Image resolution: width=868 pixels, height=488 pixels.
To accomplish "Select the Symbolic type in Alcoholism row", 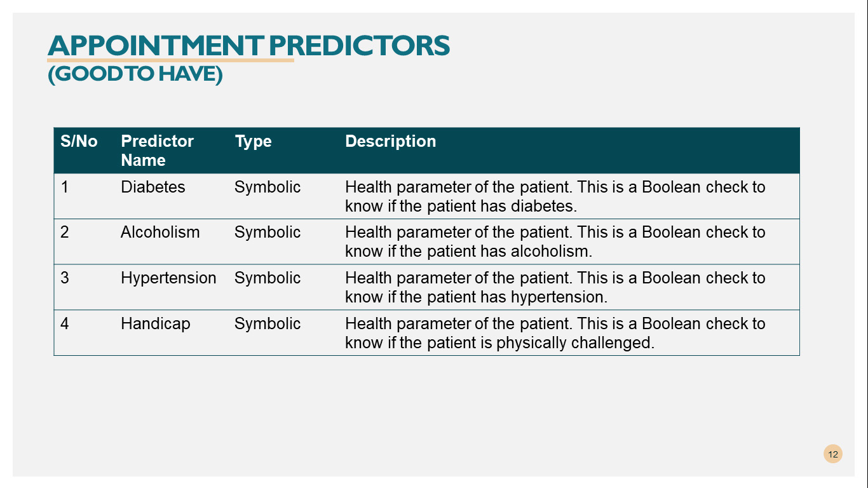I will point(268,233).
